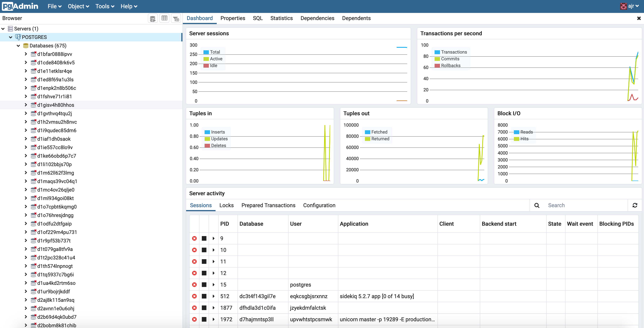
Task: Click the View Data table icon
Action: point(164,19)
